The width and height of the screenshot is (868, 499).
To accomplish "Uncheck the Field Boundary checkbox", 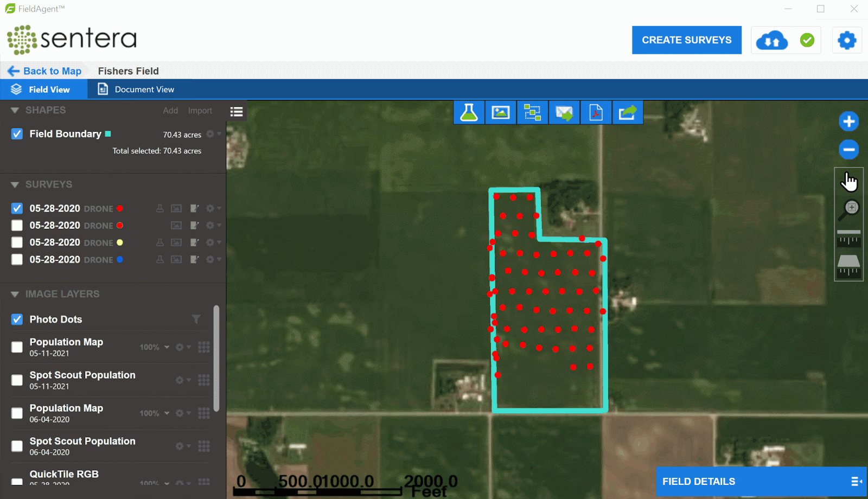I will [17, 134].
